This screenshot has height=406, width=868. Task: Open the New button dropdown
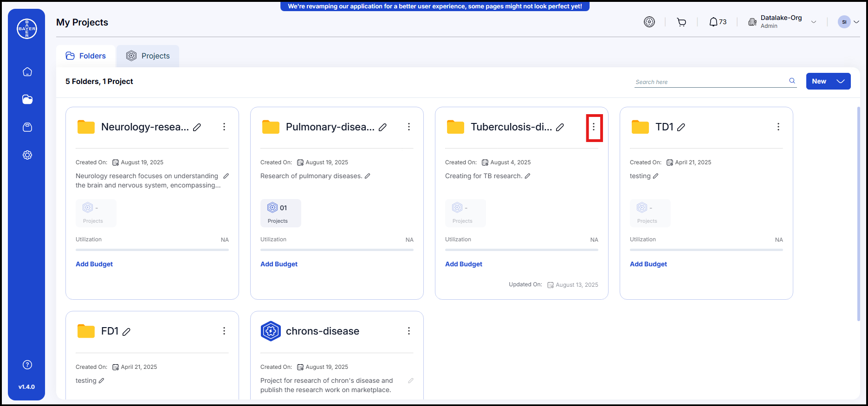coord(829,81)
